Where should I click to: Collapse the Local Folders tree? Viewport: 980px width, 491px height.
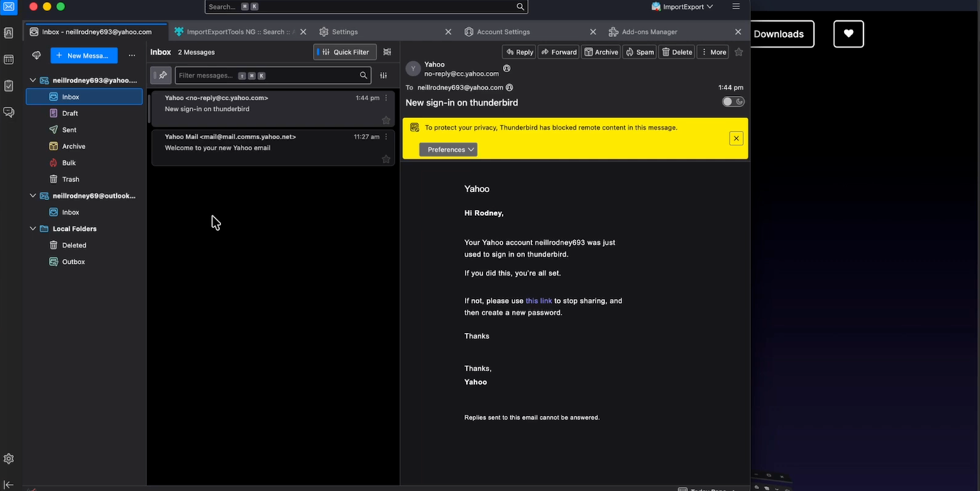33,229
